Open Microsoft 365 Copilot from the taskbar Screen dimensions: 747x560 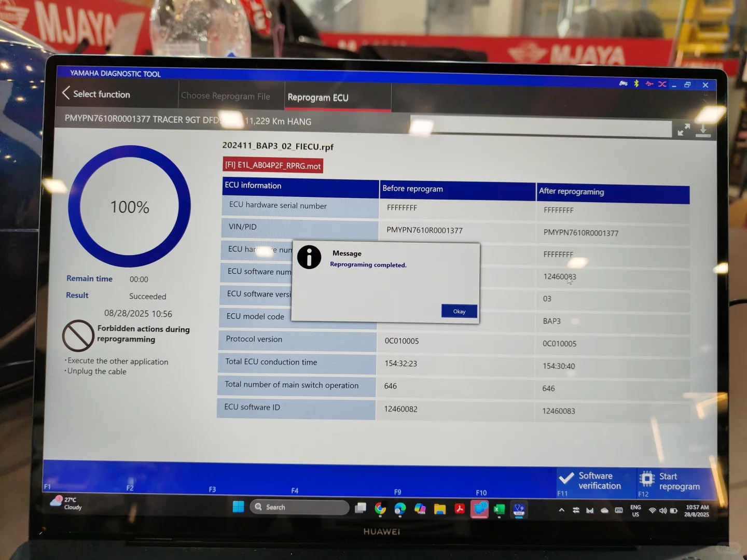pyautogui.click(x=420, y=509)
